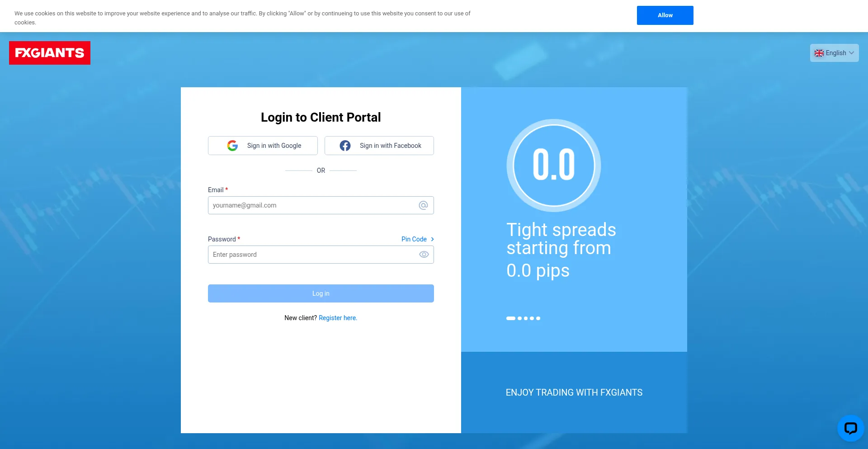Click the @ icon in Email field
This screenshot has height=449, width=868.
[x=423, y=205]
